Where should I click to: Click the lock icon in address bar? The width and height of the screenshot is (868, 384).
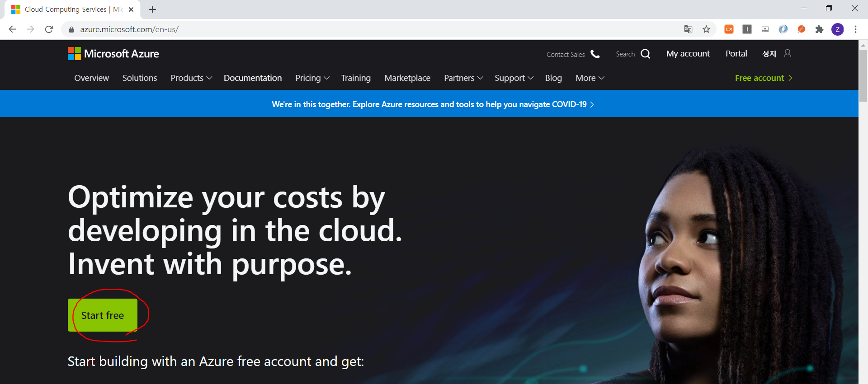71,29
